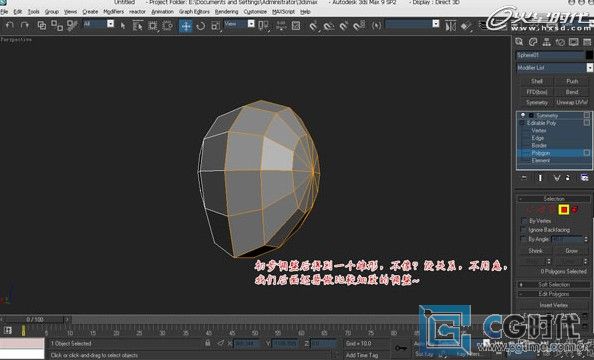Screen dimensions: 594x360
Task: Open the Rendering menu
Action: [x=226, y=12]
